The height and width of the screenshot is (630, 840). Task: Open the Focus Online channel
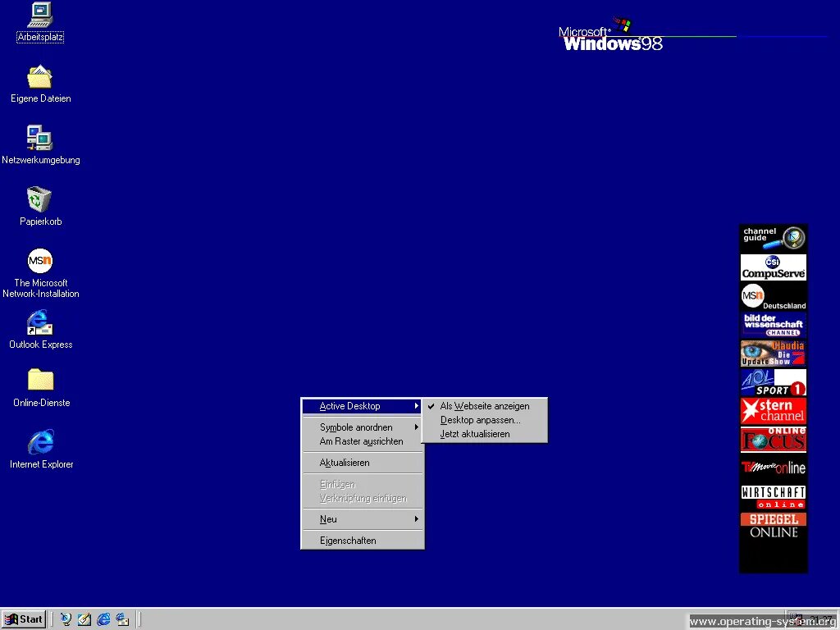tap(773, 440)
